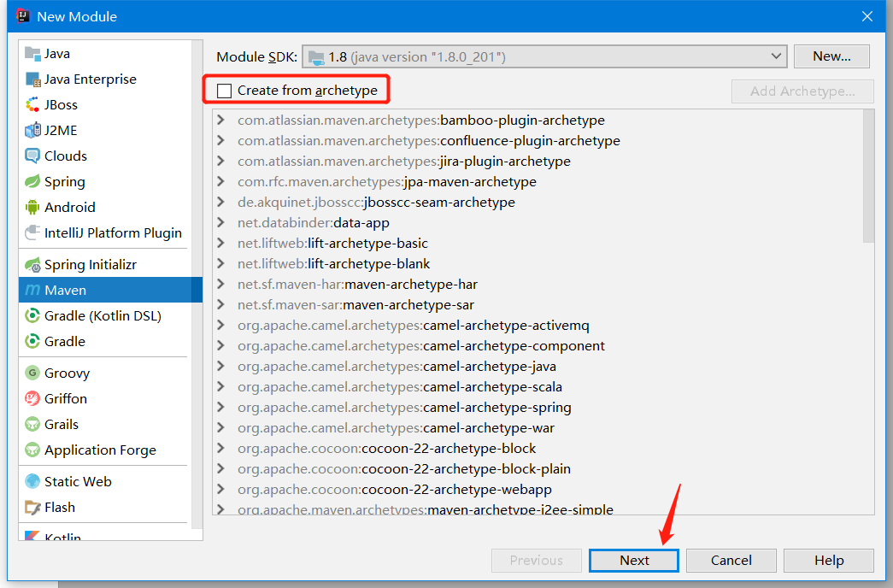Click the Grails icon

pyautogui.click(x=32, y=425)
